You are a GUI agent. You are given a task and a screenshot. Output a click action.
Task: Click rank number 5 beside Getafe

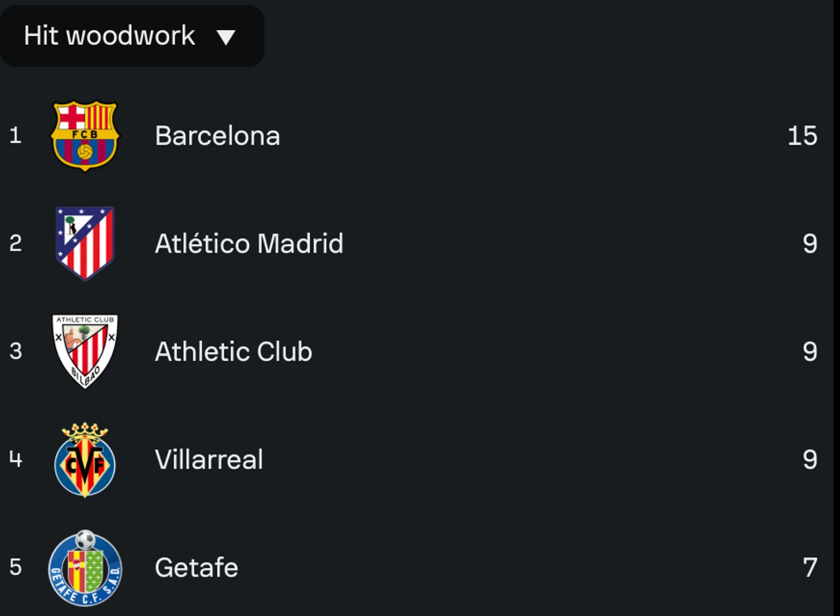[x=16, y=567]
